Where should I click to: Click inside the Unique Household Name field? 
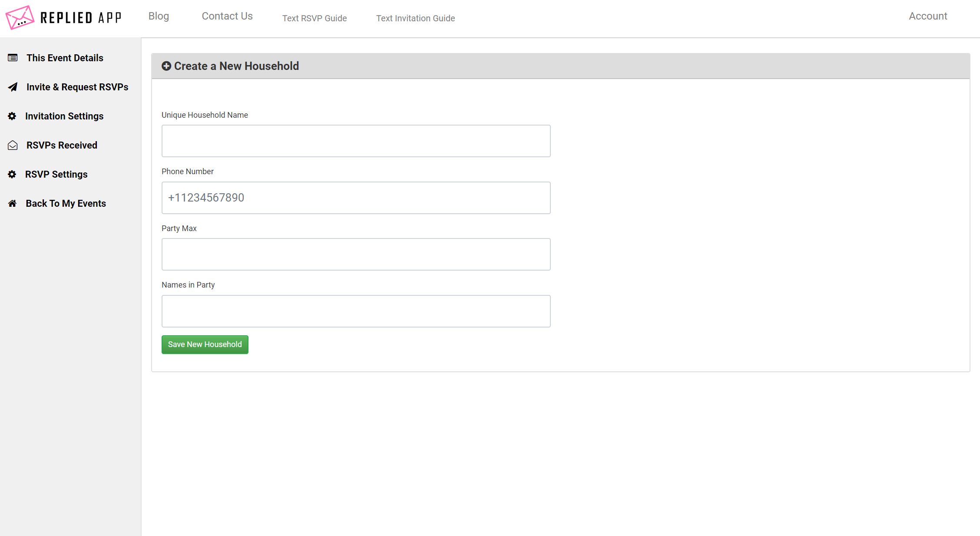(x=356, y=141)
